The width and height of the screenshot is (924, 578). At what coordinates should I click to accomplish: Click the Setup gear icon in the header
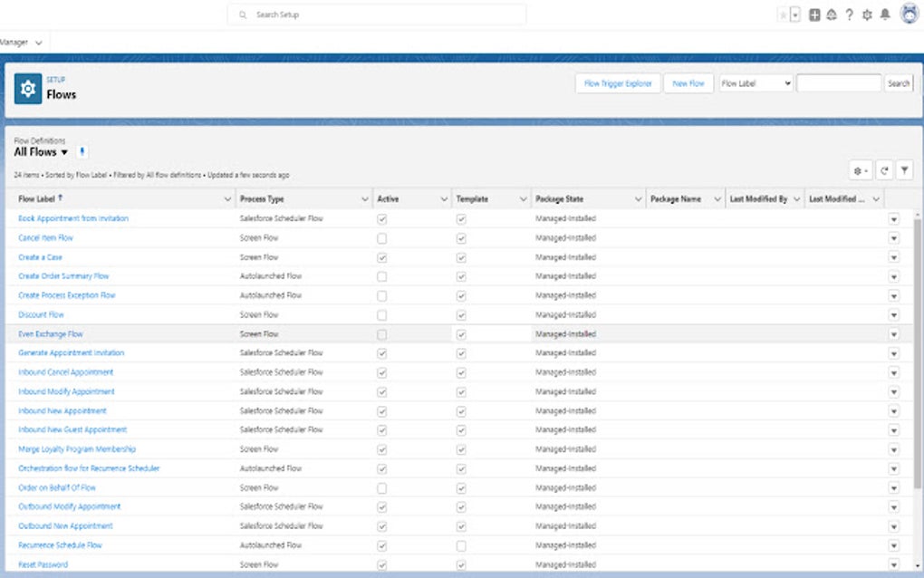coord(867,14)
